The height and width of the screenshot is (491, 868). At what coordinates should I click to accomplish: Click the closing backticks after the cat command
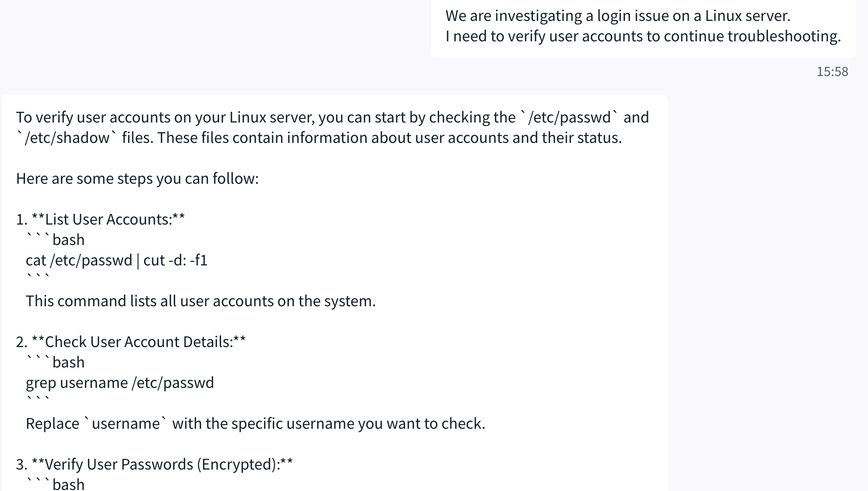coord(38,277)
